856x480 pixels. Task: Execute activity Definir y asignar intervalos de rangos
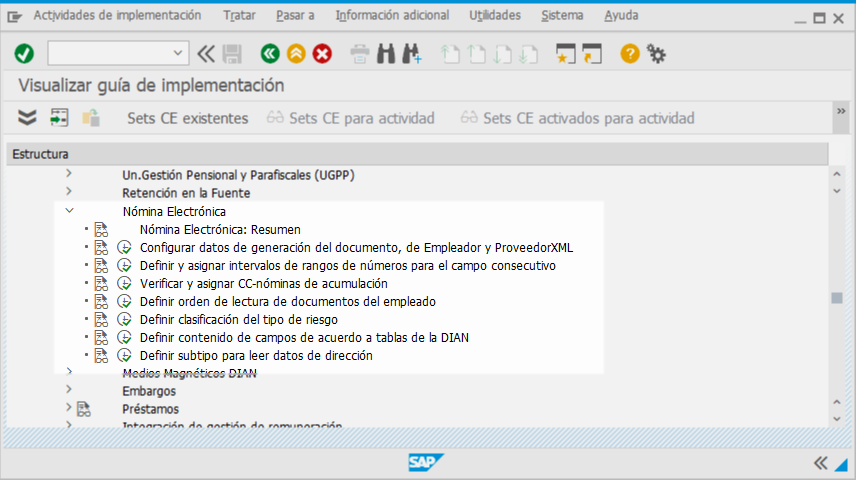(x=124, y=265)
